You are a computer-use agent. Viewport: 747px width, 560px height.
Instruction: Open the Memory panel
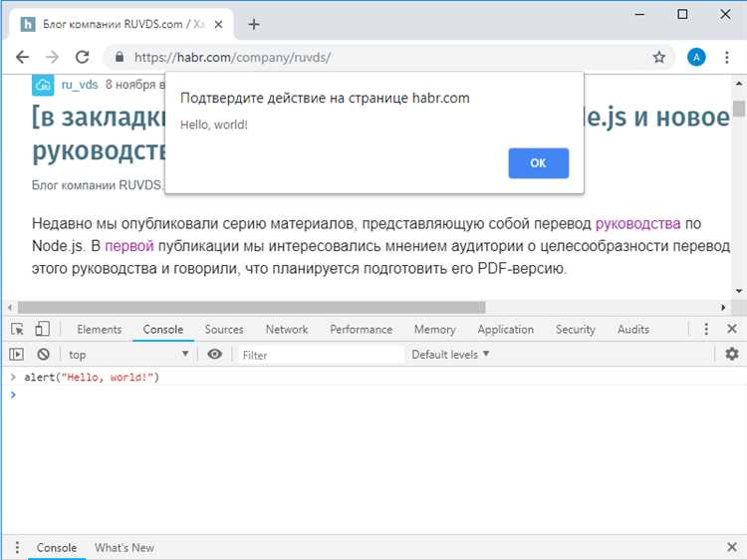tap(435, 330)
